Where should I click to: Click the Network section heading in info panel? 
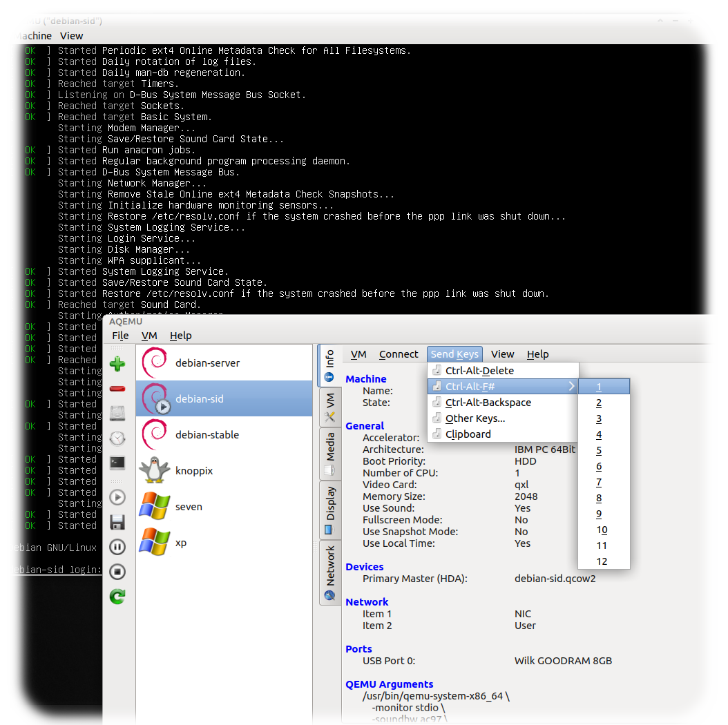click(367, 602)
